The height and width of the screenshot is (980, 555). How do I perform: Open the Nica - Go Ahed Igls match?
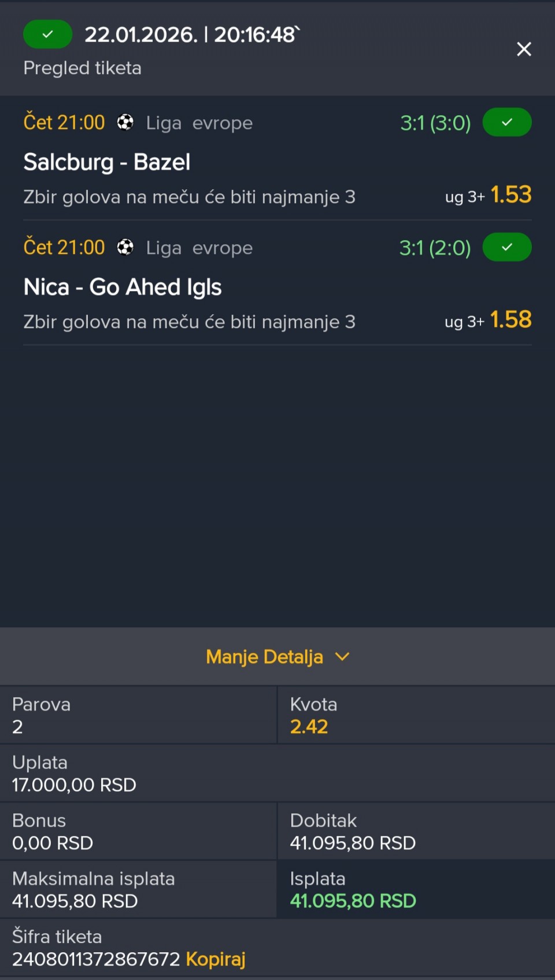coord(123,287)
